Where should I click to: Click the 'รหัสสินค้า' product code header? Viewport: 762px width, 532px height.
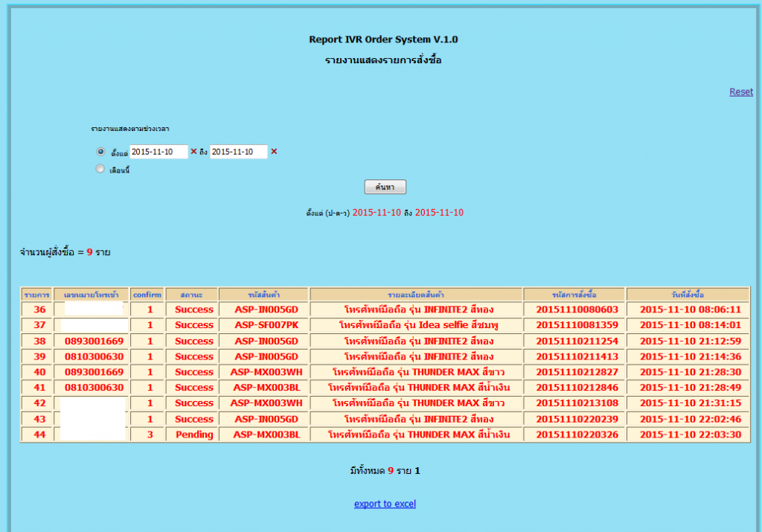[264, 295]
